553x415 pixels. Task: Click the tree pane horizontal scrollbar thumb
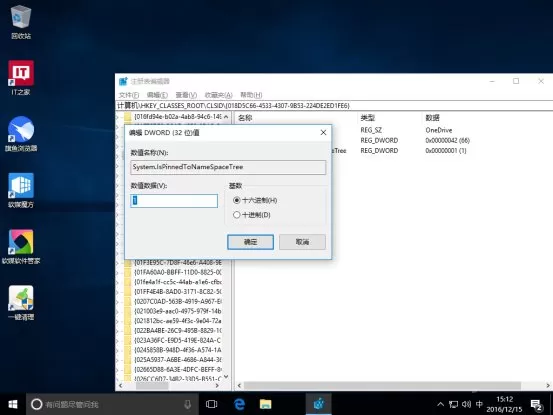coord(152,386)
